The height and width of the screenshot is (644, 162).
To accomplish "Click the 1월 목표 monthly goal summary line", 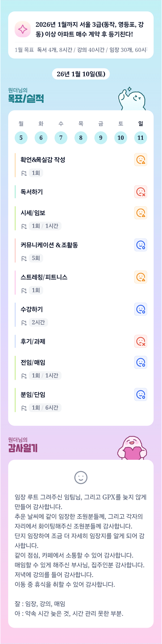I will tap(81, 50).
